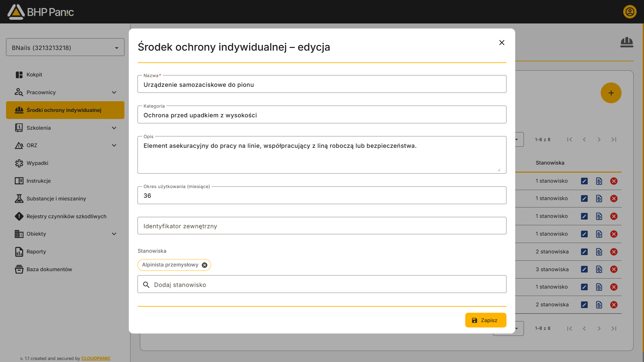Click the search icon in Dodaj stanowisko
Screen dimensions: 644x362
(146, 285)
